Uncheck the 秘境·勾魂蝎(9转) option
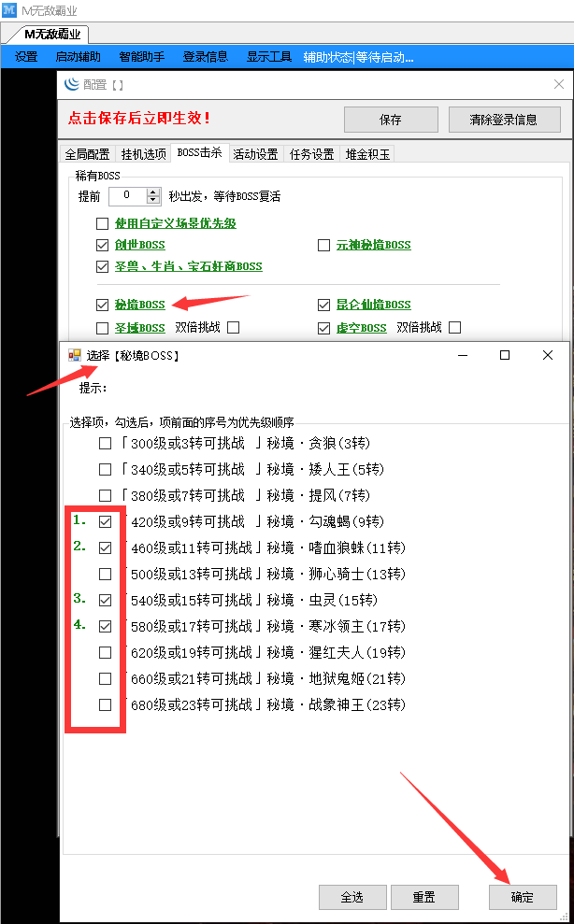The height and width of the screenshot is (924, 574). 106,521
